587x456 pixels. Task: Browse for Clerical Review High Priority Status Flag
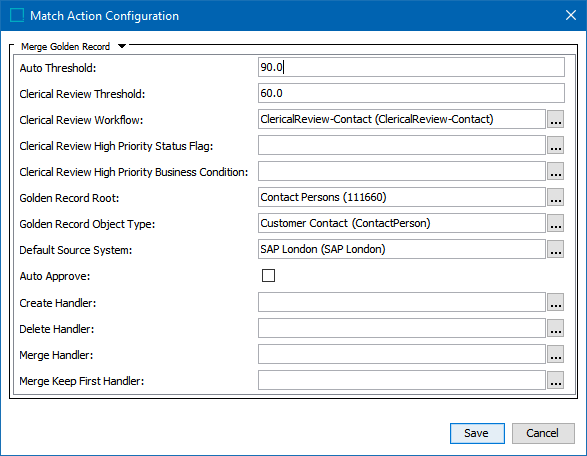point(556,145)
